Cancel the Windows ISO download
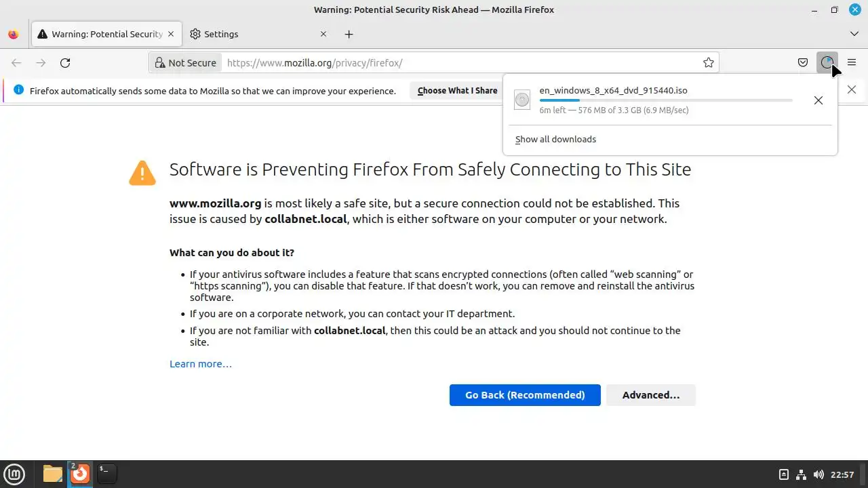This screenshot has width=868, height=488. point(818,100)
